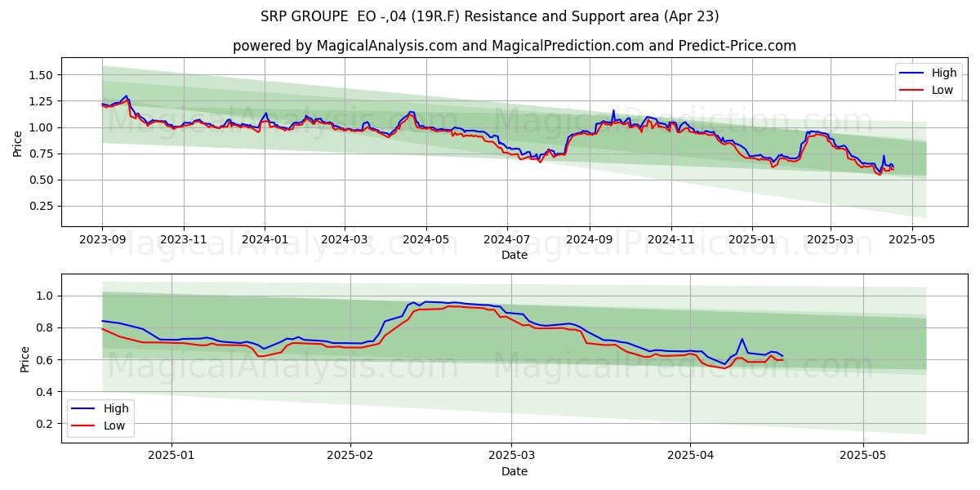Click the bottom chart '2025-03' date tick

coord(511,456)
